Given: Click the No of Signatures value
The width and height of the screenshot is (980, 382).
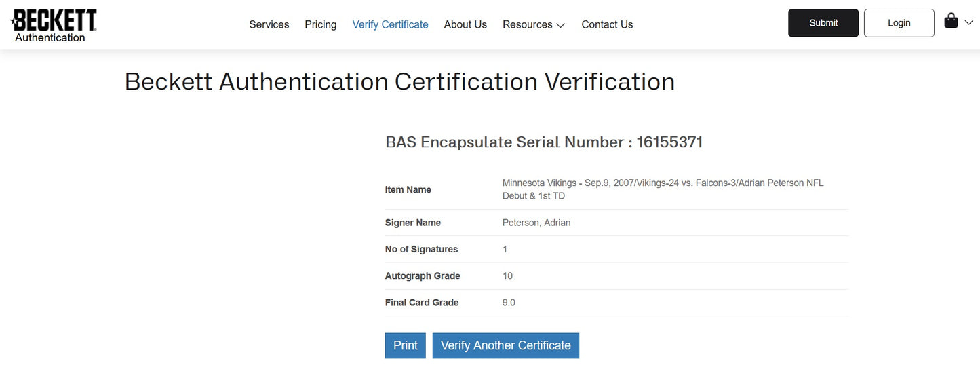Looking at the screenshot, I should (x=505, y=249).
